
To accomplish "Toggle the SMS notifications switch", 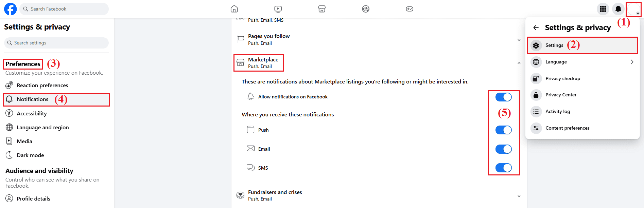I will pyautogui.click(x=503, y=168).
